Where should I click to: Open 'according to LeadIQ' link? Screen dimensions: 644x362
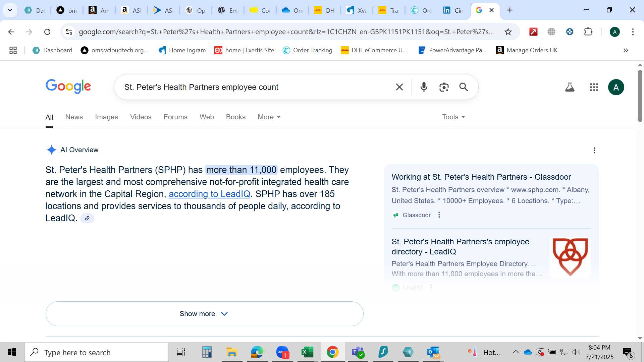tap(210, 194)
